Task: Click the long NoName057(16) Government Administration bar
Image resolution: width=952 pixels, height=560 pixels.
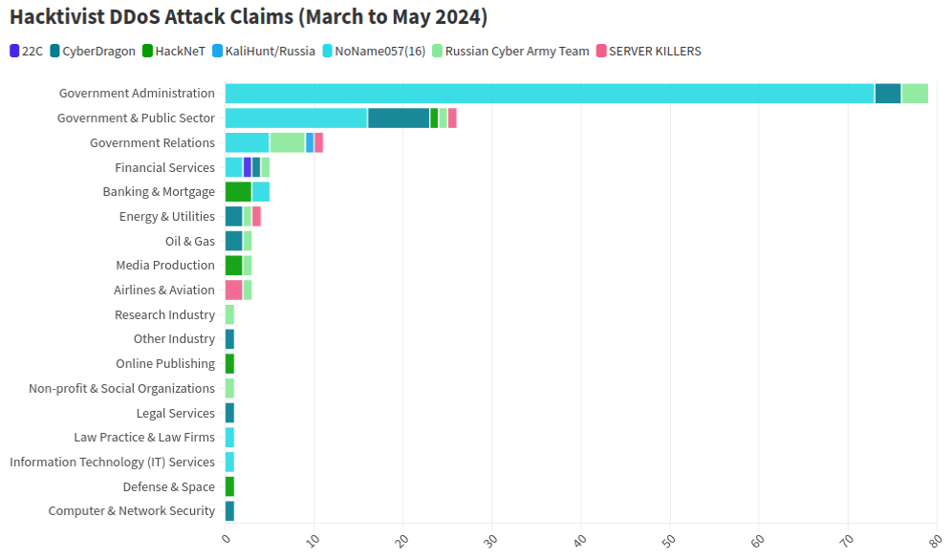Action: [x=550, y=94]
